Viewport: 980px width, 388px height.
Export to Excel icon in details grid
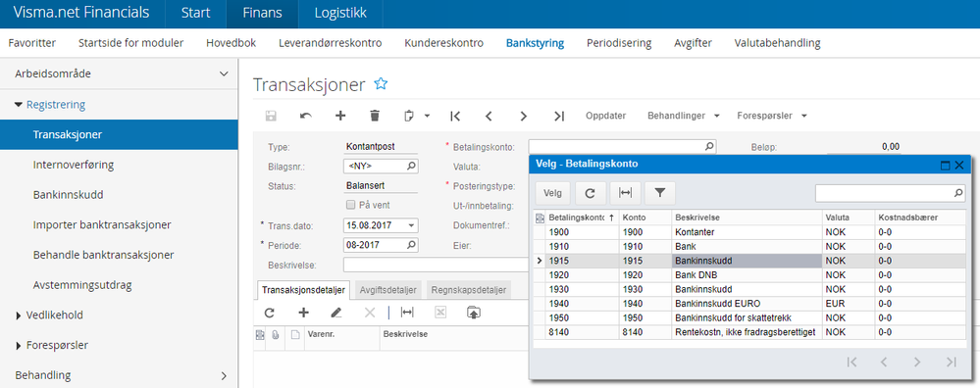(440, 314)
